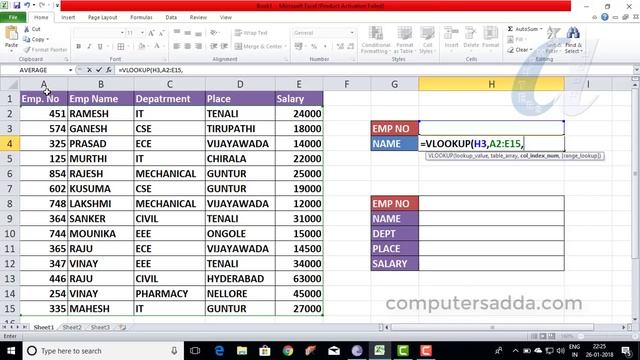Screen dimensions: 640x360
Task: Confirm the formula with the checkmark icon
Action: click(99, 70)
